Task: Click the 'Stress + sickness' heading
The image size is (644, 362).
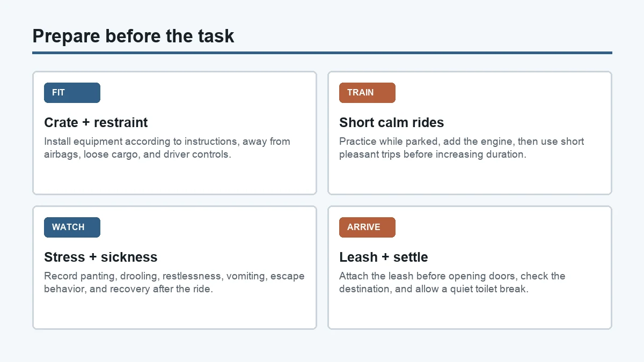Action: coord(101,257)
